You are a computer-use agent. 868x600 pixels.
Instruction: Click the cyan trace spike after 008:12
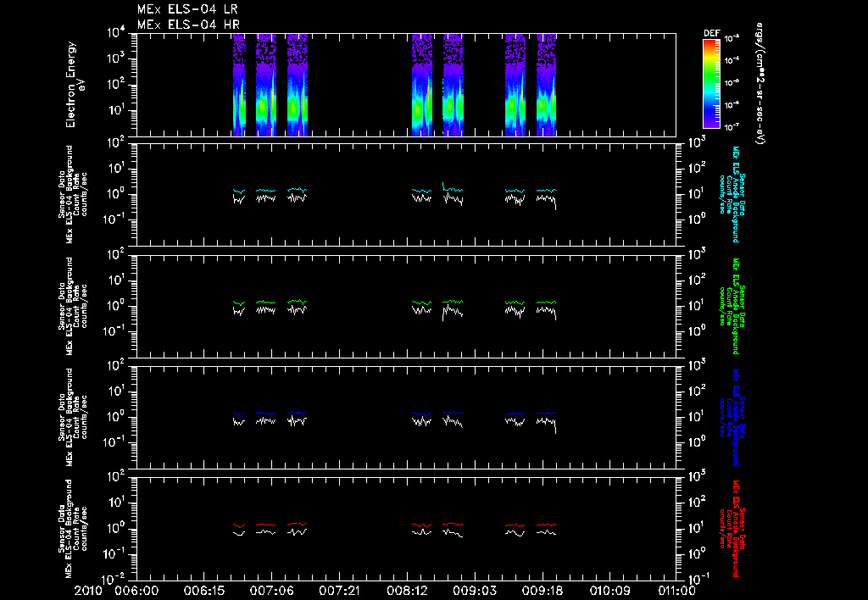point(443,185)
